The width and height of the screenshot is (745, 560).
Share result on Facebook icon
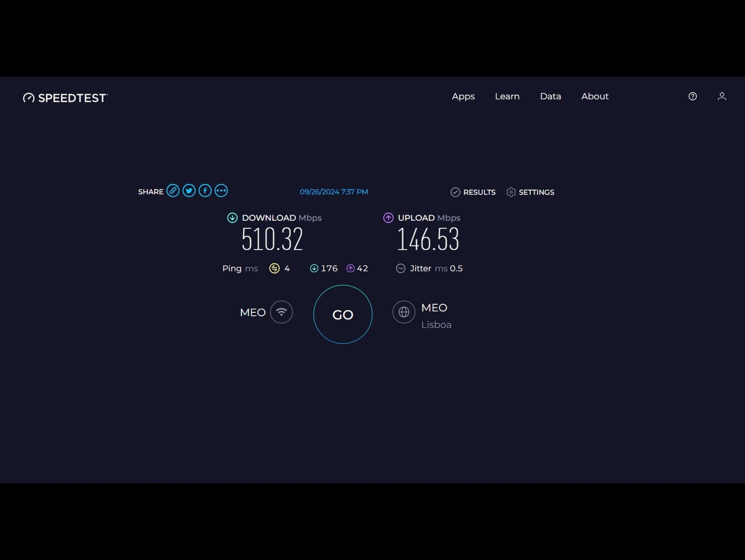[205, 191]
